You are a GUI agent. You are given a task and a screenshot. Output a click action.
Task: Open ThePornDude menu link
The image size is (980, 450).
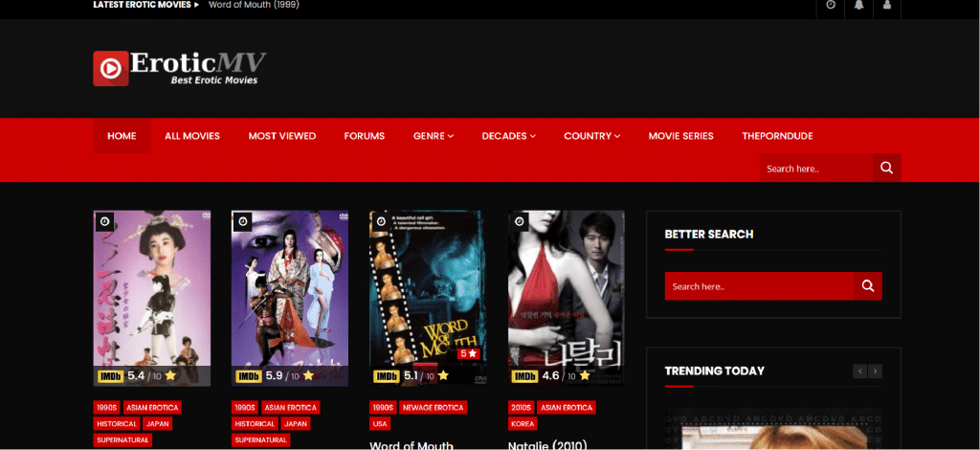777,136
